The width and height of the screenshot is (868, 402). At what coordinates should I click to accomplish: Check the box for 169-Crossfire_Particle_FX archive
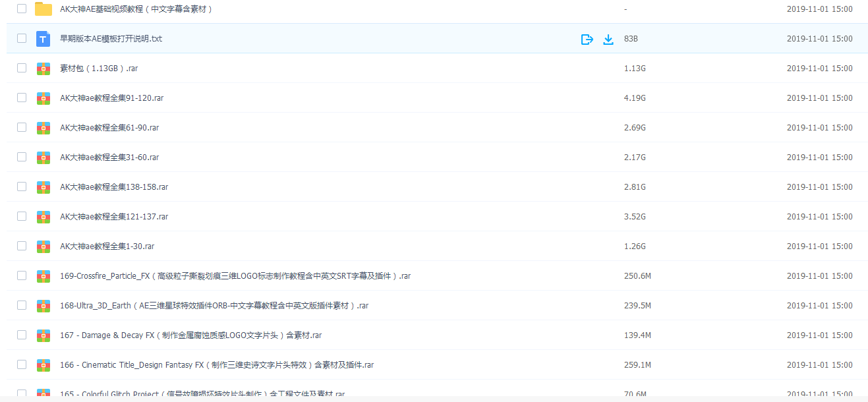pyautogui.click(x=22, y=275)
